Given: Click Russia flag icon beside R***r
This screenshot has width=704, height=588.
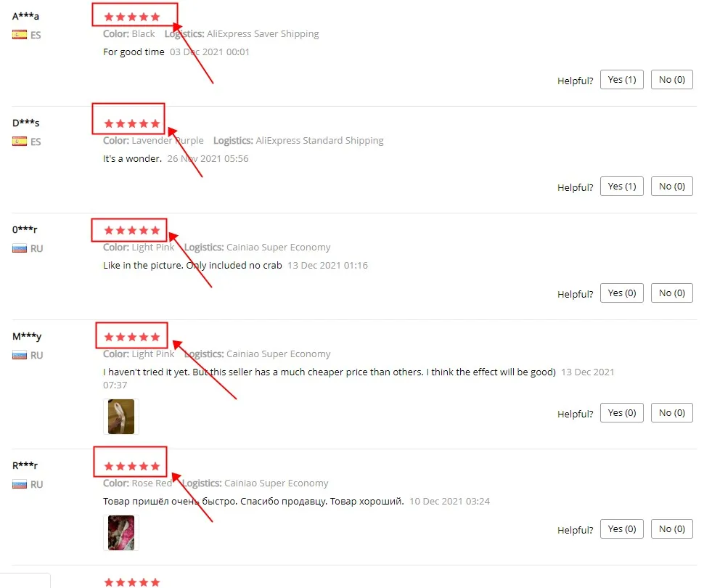Looking at the screenshot, I should (x=20, y=484).
